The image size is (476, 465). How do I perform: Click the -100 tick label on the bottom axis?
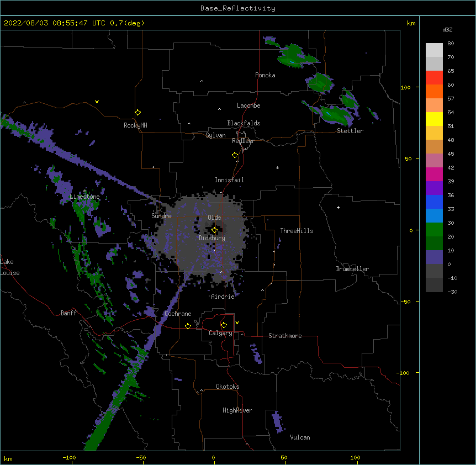[69, 457]
